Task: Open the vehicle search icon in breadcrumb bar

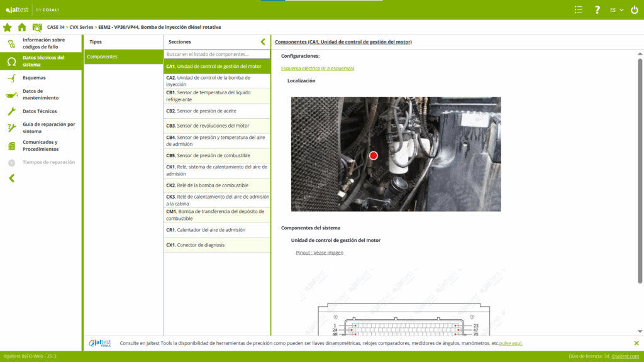Action: (x=37, y=27)
